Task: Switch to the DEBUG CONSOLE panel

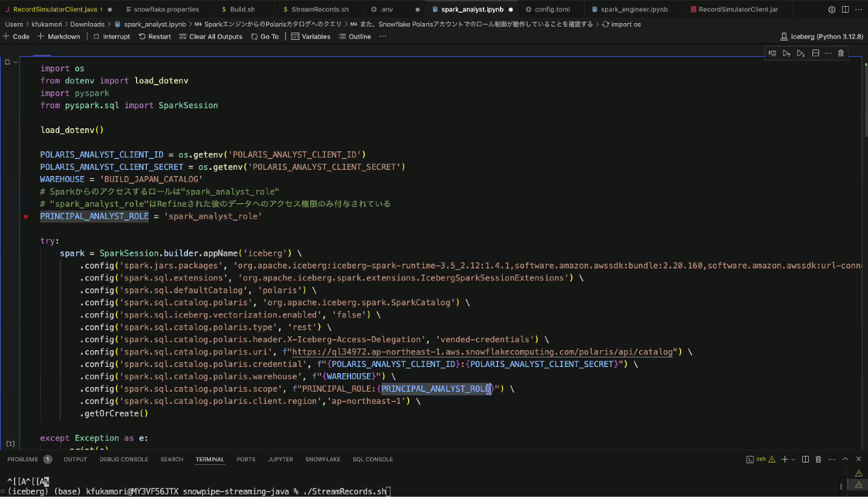Action: [x=124, y=460]
